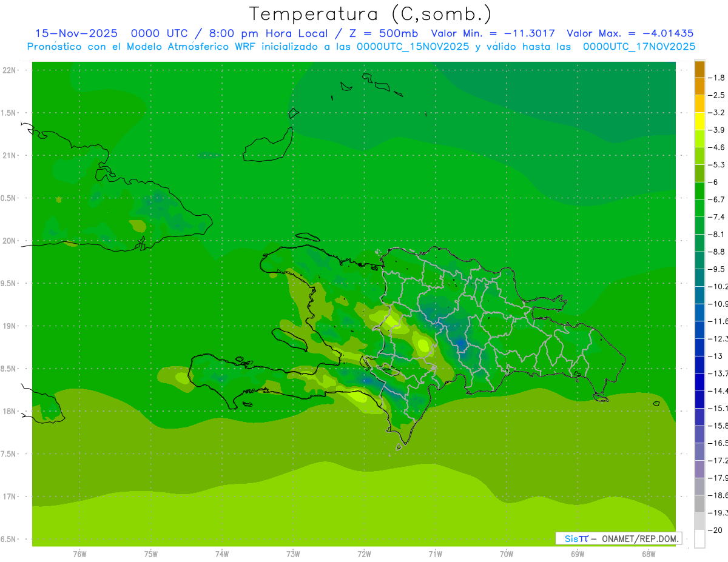
Task: Click the '-8.1' colorbar value
Action: (716, 234)
